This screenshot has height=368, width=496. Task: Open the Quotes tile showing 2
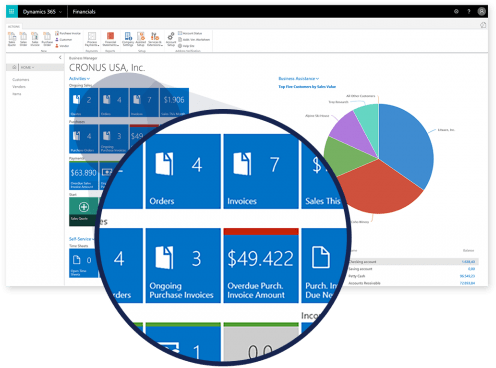click(x=84, y=102)
